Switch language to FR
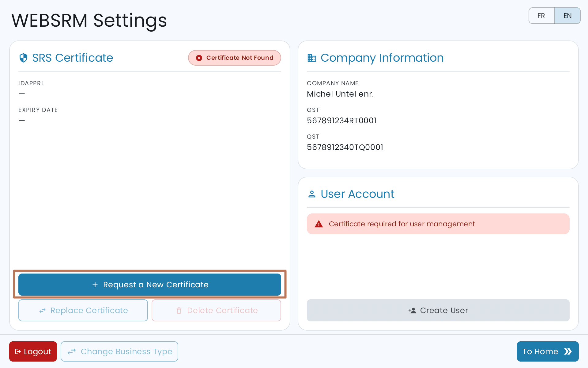 tap(541, 16)
